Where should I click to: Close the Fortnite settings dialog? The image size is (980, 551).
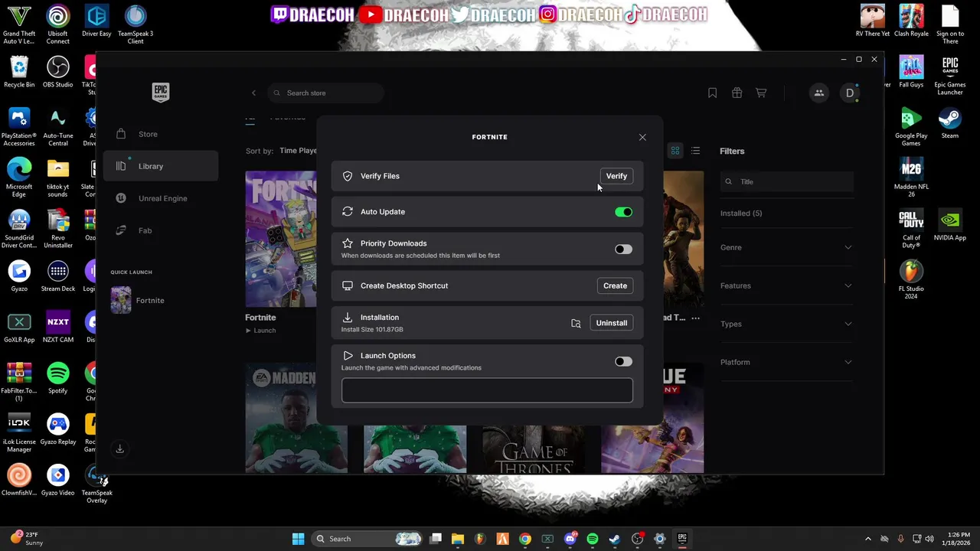(642, 137)
